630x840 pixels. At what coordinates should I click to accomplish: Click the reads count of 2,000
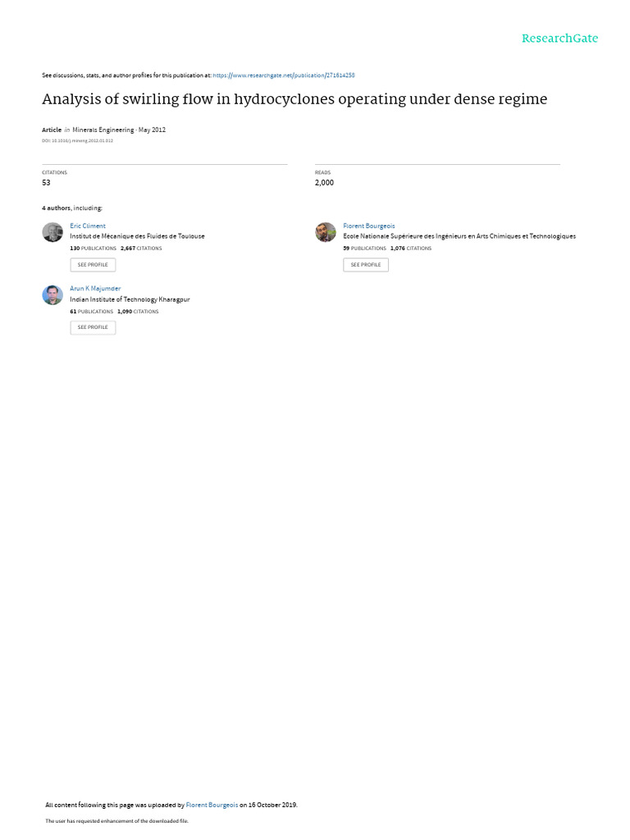tap(324, 183)
